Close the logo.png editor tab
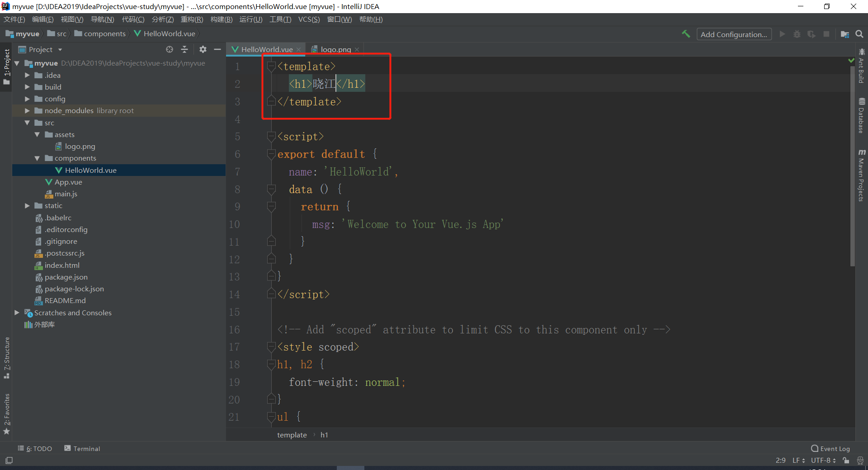This screenshot has width=868, height=470. pyautogui.click(x=357, y=50)
